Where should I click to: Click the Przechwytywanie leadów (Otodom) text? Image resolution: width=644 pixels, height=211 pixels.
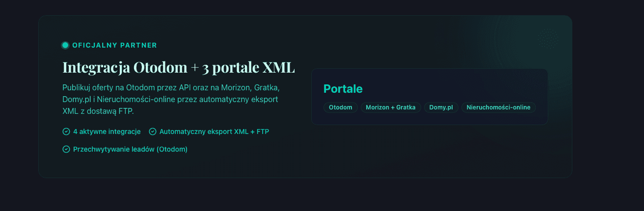click(x=131, y=149)
